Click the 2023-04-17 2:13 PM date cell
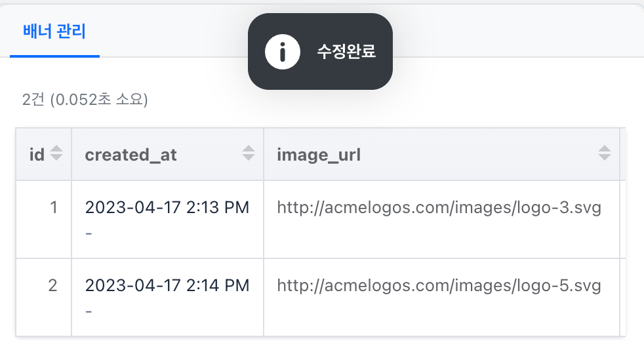 pos(167,207)
